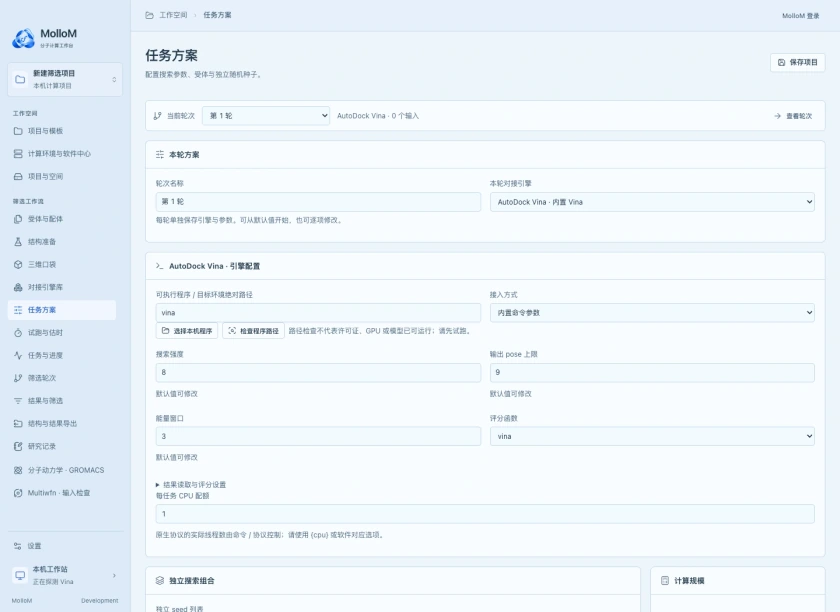Open 项目与空间 drive icon in sidebar
This screenshot has height=612, width=840.
tap(18, 176)
